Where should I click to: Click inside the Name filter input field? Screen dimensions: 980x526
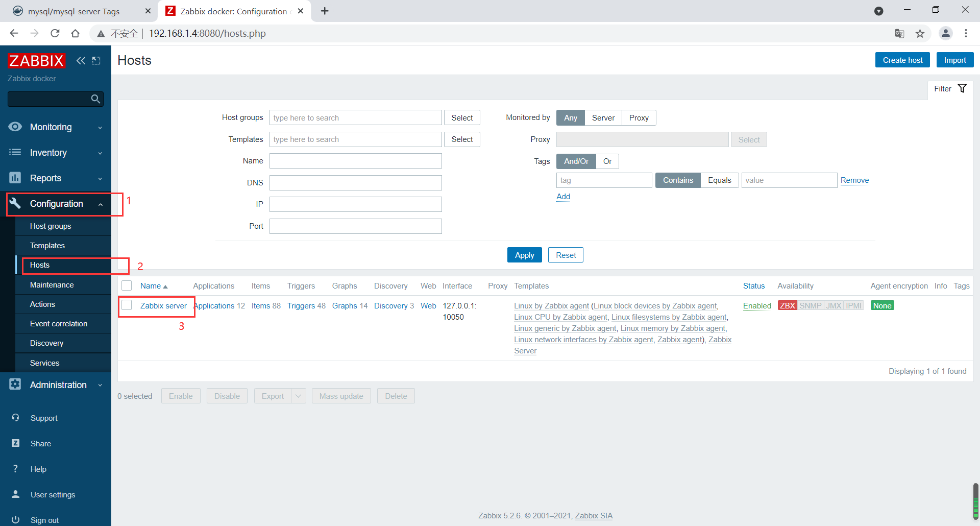coord(355,160)
